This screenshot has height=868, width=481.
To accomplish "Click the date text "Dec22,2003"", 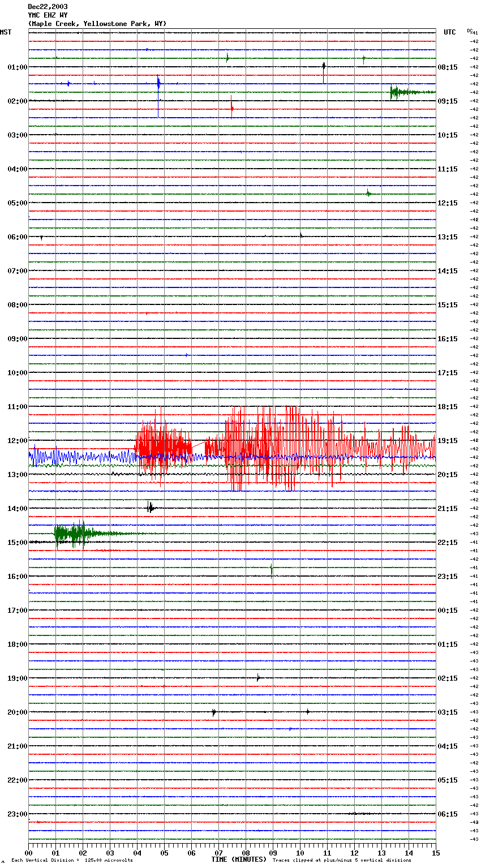I will (x=48, y=7).
